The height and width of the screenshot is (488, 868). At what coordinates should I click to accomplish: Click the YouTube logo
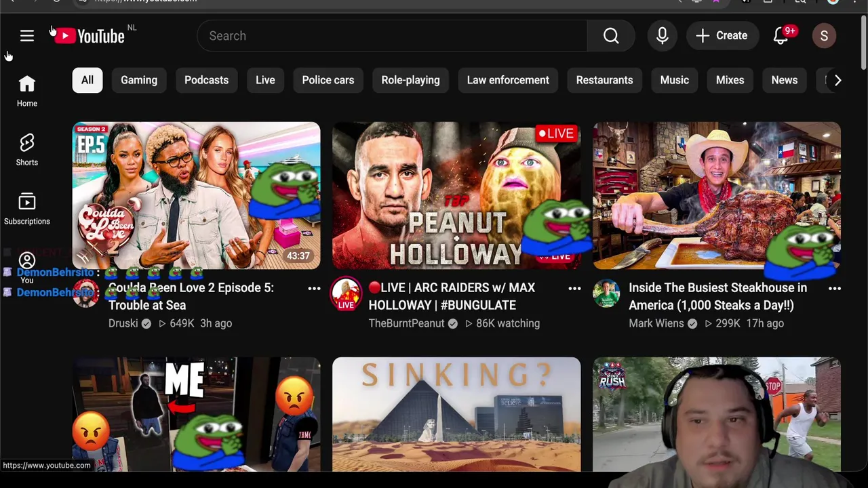click(91, 36)
